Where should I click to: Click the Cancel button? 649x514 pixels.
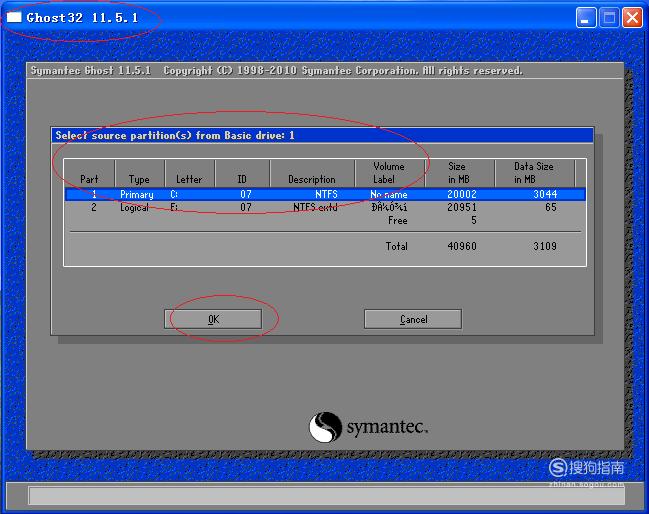pyautogui.click(x=413, y=319)
